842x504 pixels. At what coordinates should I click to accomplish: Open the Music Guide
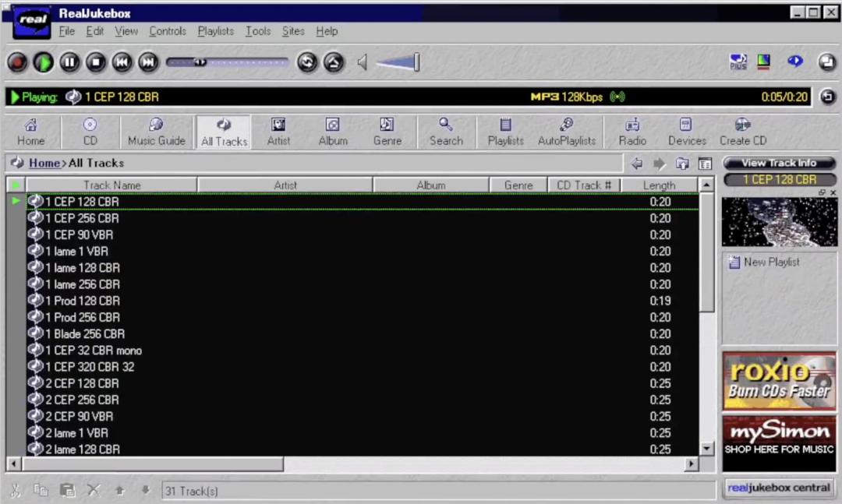pyautogui.click(x=156, y=132)
